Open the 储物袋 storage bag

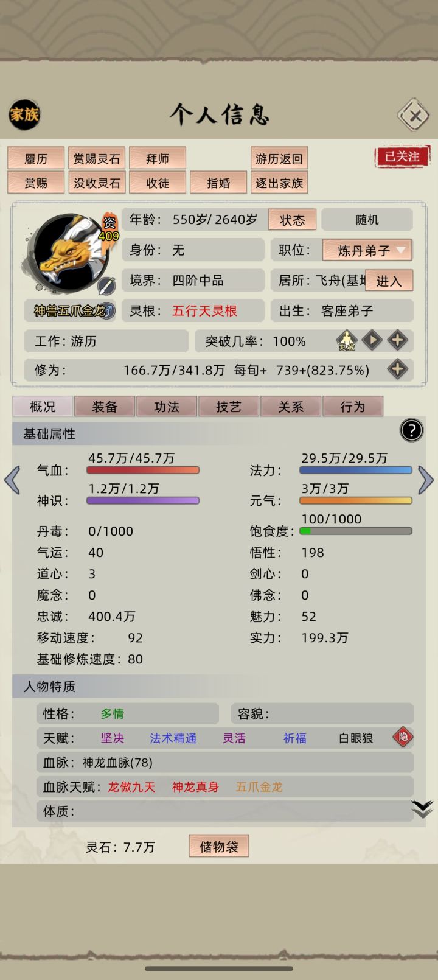(219, 846)
